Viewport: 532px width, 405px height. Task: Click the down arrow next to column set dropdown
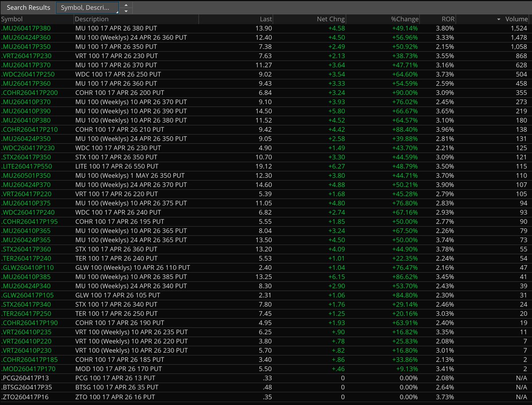126,11
